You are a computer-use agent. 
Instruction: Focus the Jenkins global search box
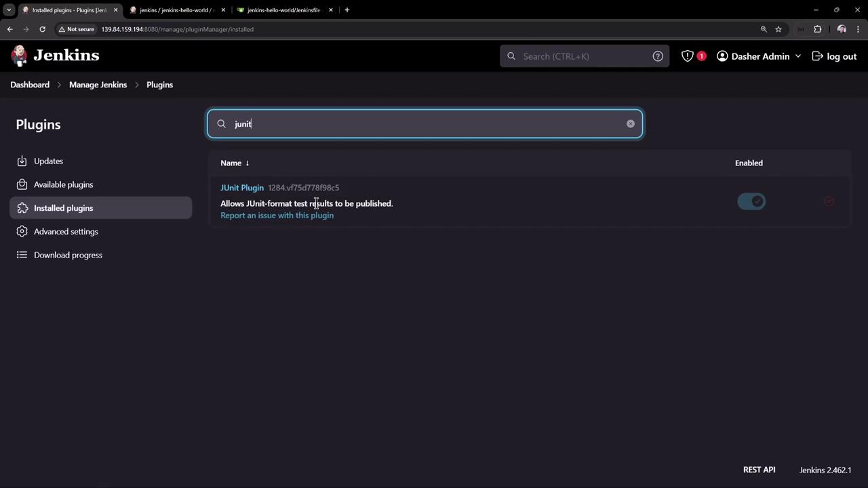click(585, 56)
